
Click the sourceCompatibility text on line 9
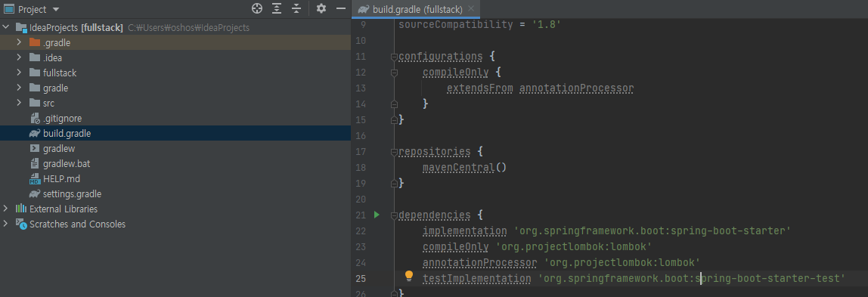456,24
